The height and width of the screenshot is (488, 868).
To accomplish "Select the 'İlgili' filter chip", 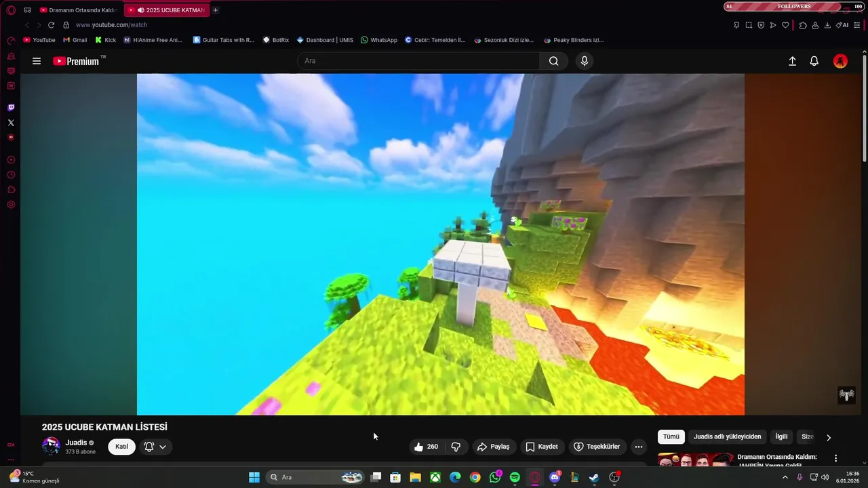I will pyautogui.click(x=781, y=436).
